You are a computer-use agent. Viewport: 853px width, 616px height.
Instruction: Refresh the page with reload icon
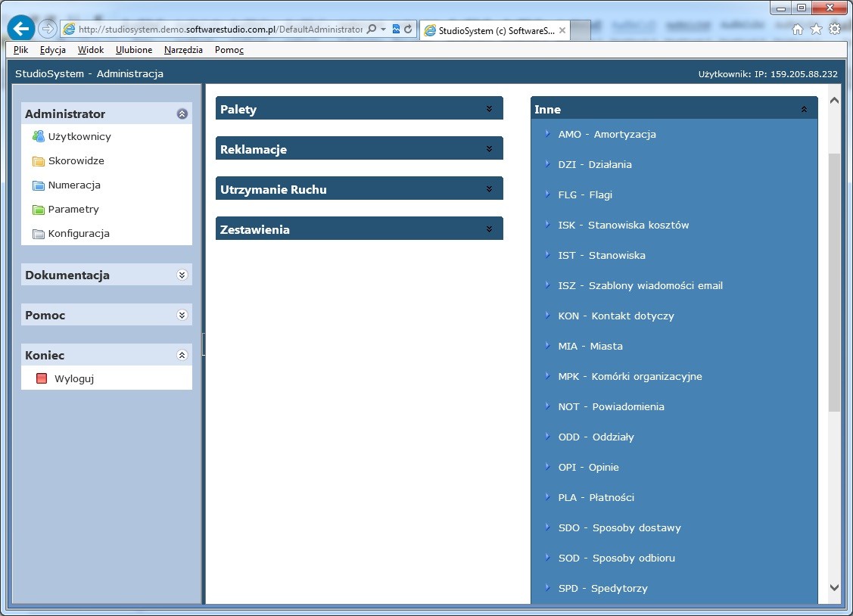point(408,29)
